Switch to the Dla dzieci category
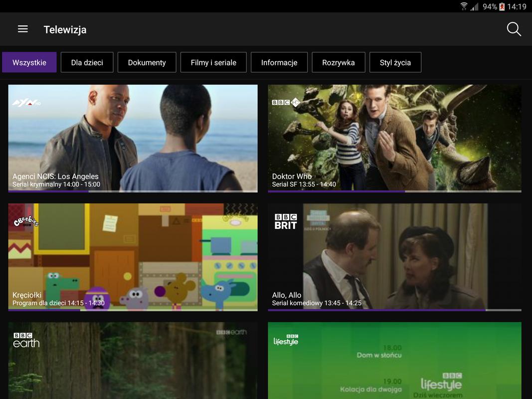 point(87,62)
